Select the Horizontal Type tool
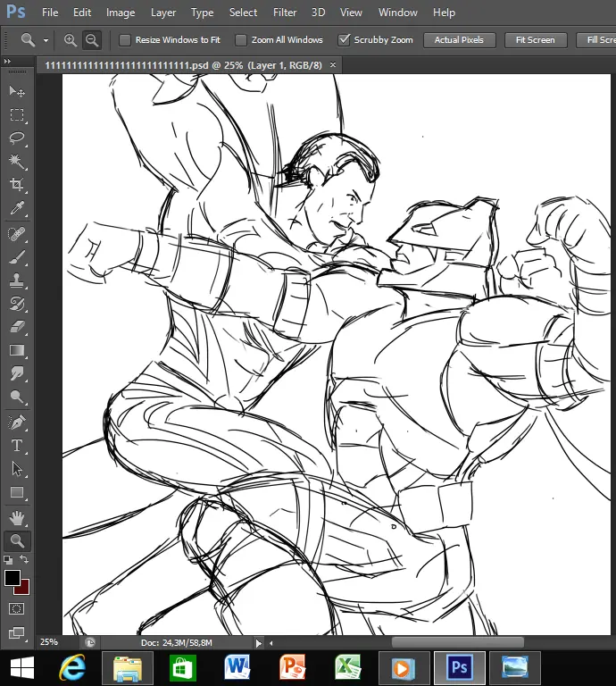This screenshot has height=686, width=616. click(x=17, y=446)
